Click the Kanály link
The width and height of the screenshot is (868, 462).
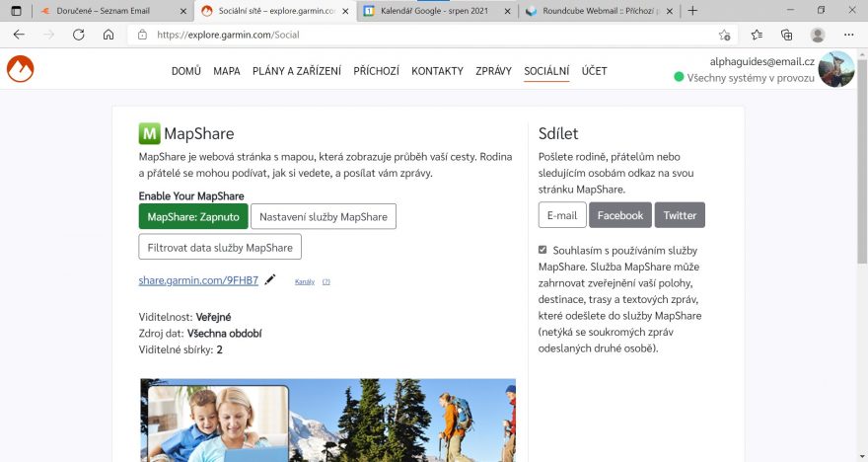305,281
